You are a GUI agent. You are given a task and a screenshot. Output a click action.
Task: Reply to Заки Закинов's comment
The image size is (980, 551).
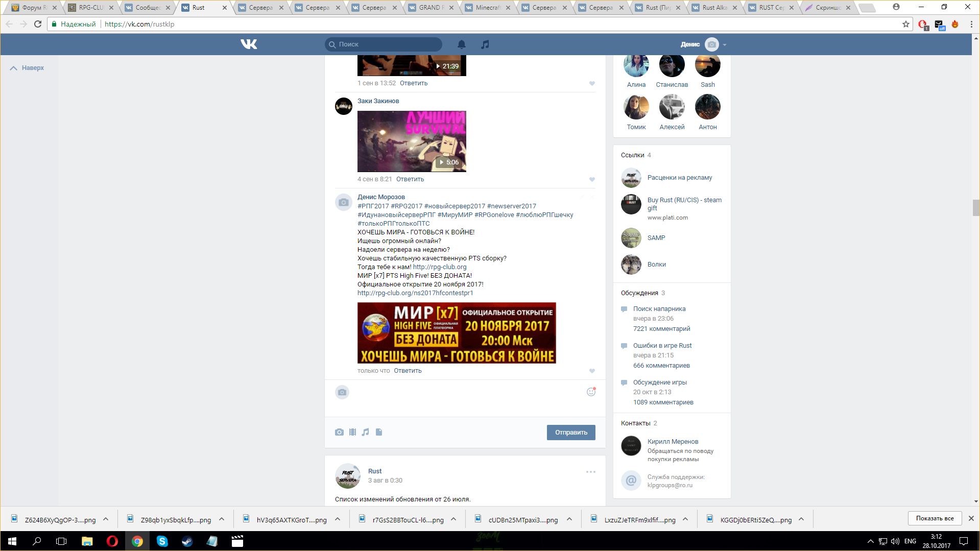(410, 179)
